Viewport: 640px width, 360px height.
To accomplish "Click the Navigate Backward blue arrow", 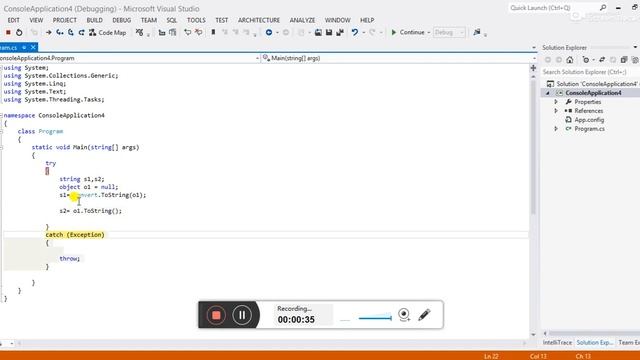I will click(x=269, y=32).
